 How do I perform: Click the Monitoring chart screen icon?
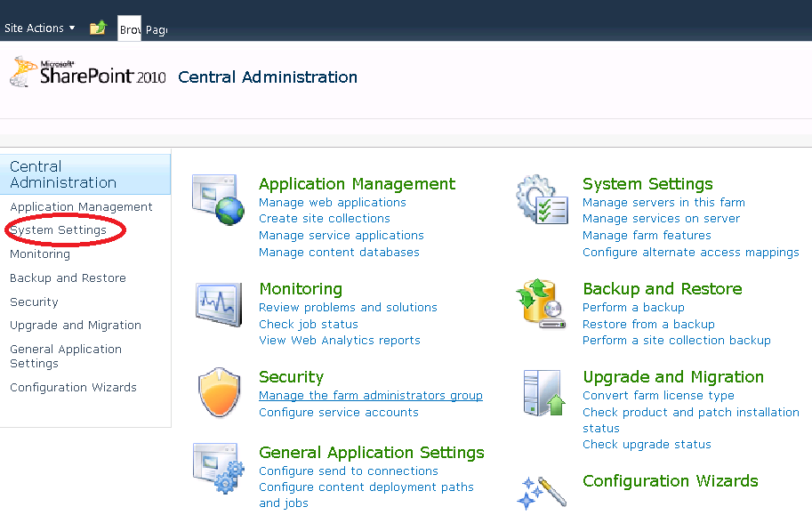click(219, 305)
